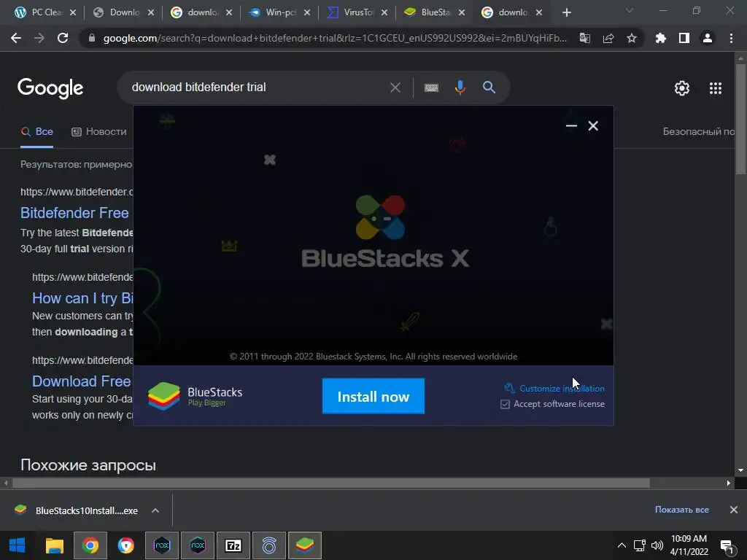This screenshot has height=560, width=747.
Task: Open Chrome three-dot menu
Action: (x=731, y=38)
